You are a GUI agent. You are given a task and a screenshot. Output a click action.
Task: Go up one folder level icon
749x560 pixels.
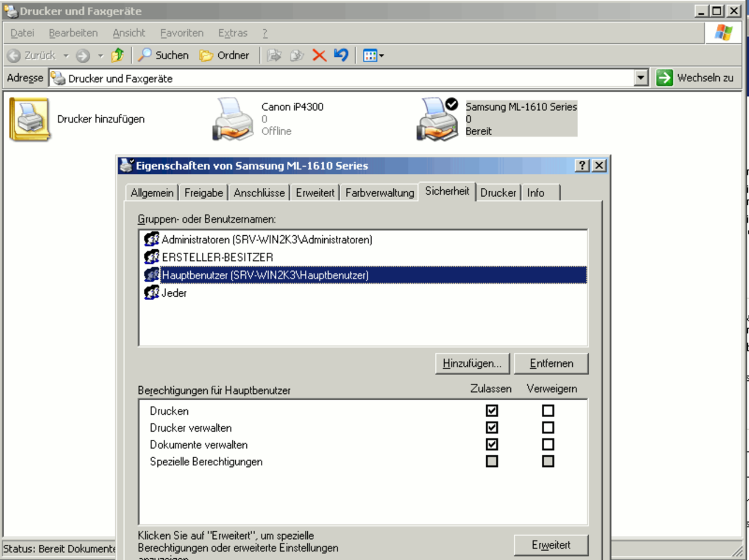pos(118,55)
